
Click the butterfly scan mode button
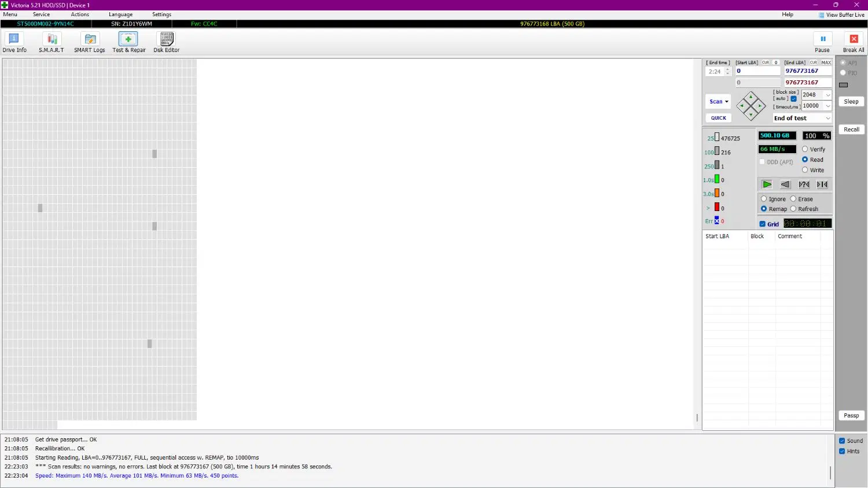click(822, 184)
